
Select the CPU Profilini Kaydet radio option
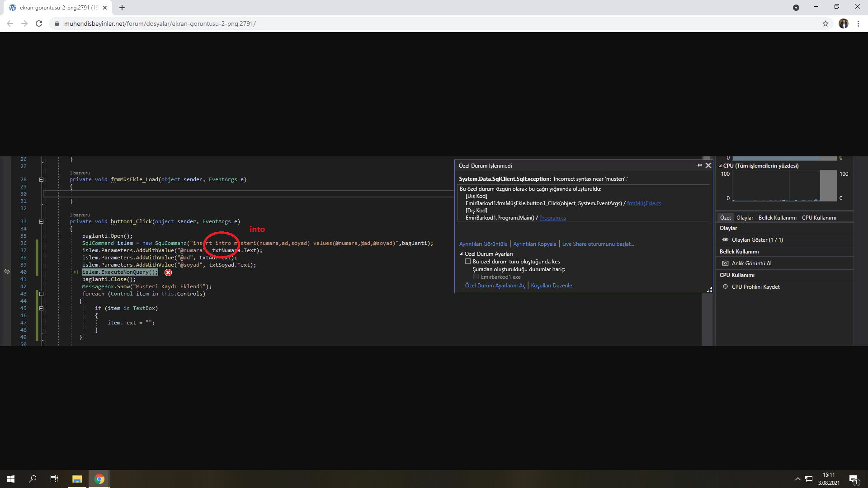[x=726, y=286]
